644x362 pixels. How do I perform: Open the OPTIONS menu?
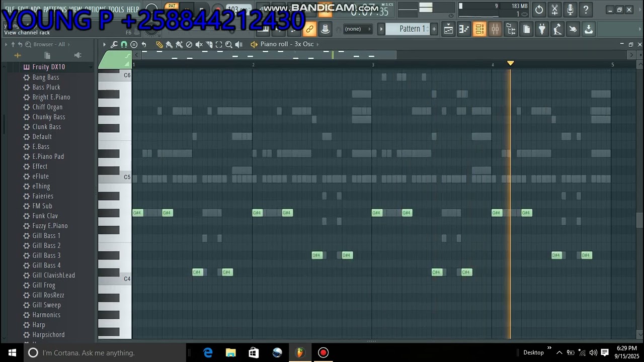[x=95, y=10]
